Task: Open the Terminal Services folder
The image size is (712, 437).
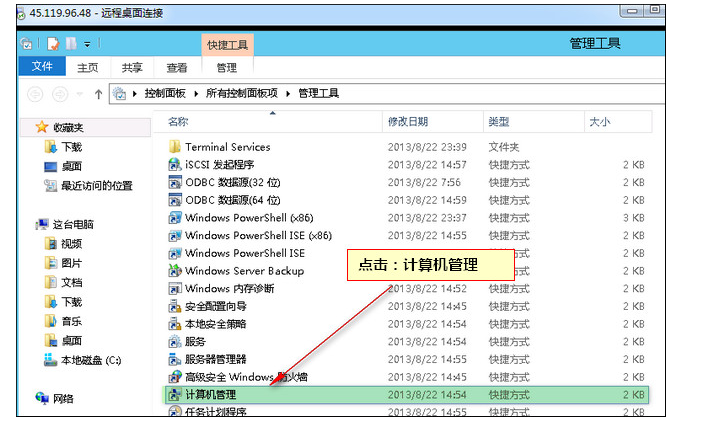Action: 227,147
